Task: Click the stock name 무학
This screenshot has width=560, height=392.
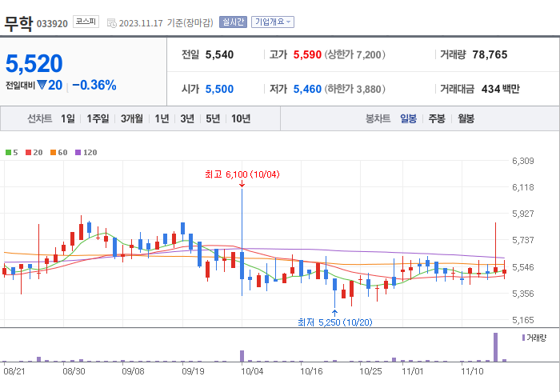Action: tap(18, 23)
